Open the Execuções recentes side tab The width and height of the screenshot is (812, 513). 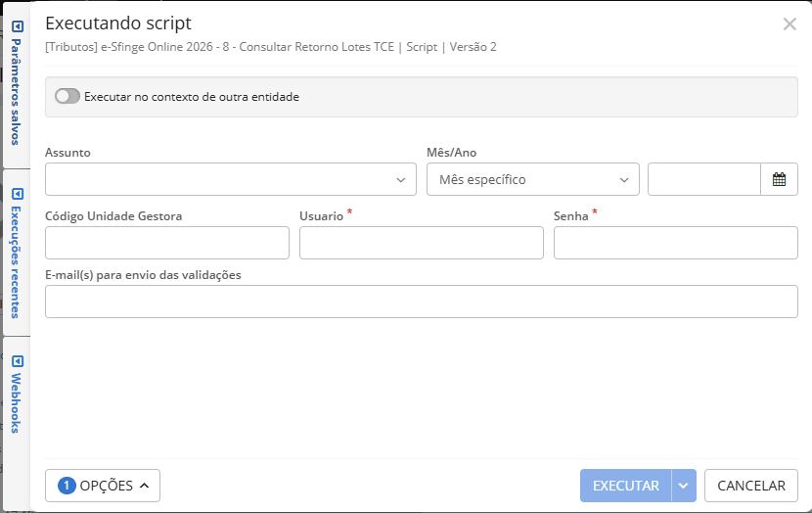click(x=17, y=261)
